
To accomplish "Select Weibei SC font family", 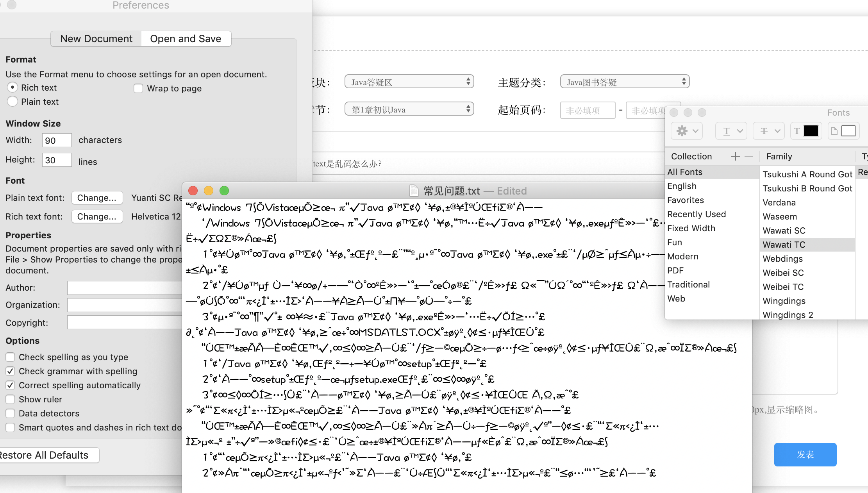I will click(807, 273).
